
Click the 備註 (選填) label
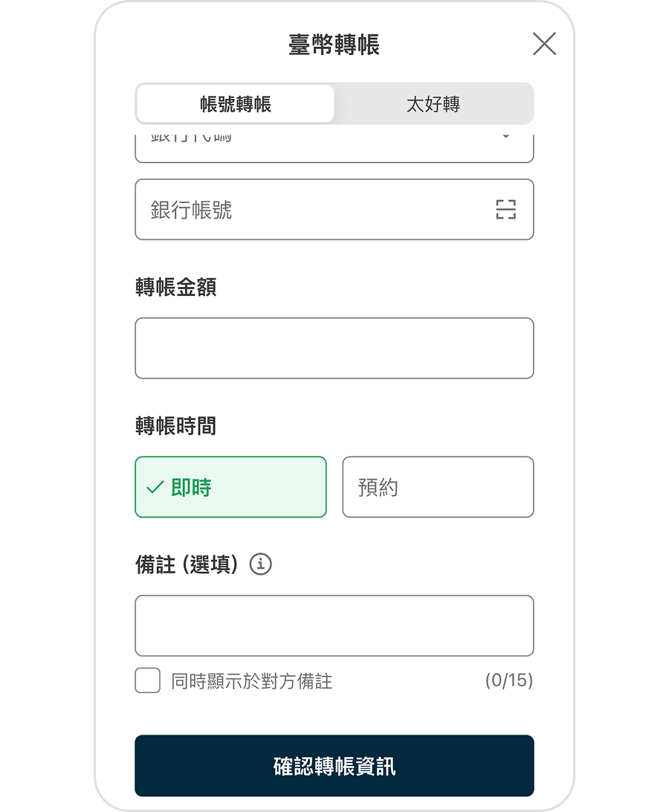[x=187, y=564]
